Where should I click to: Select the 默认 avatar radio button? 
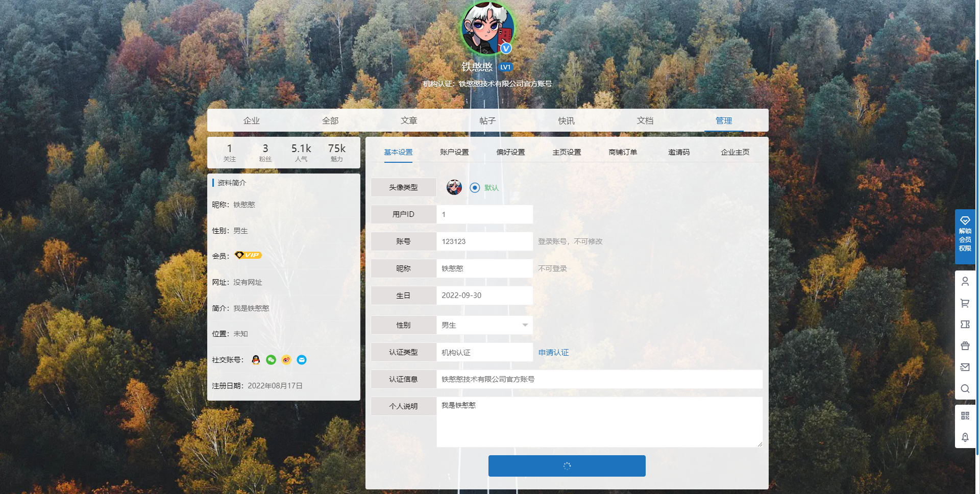point(475,187)
